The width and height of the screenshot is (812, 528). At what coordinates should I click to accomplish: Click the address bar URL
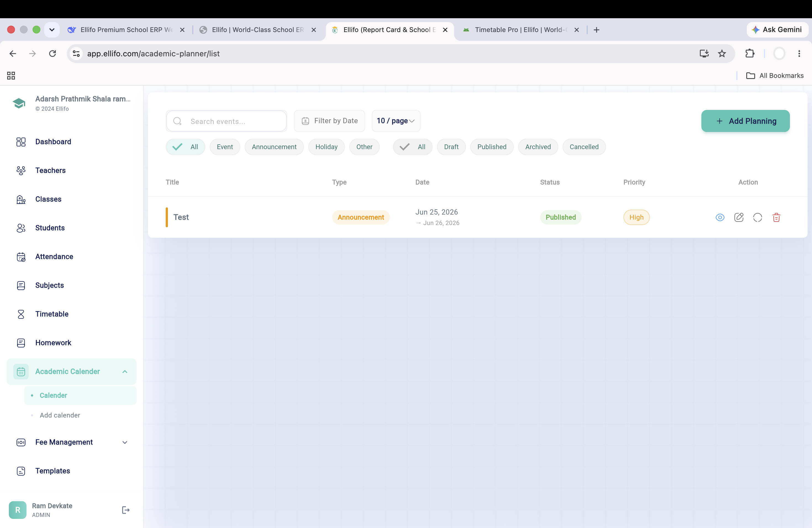tap(153, 54)
